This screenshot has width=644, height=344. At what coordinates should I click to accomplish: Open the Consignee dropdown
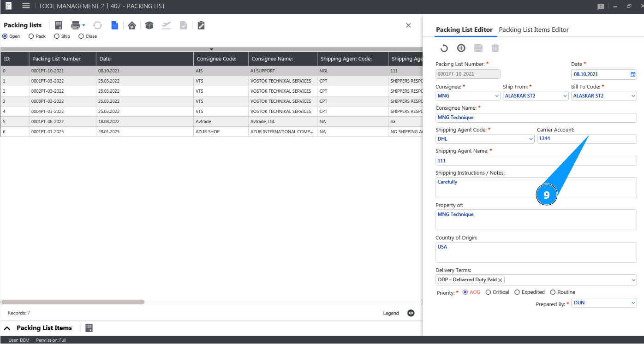497,96
